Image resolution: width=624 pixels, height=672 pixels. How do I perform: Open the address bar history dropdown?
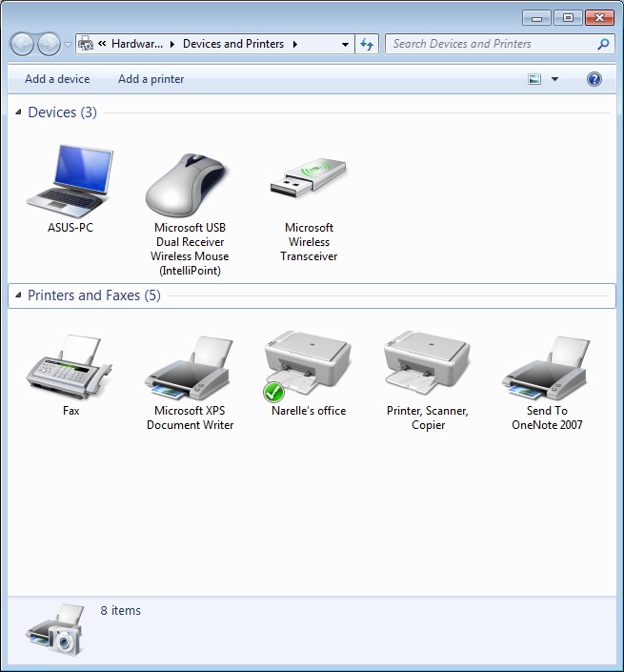(x=345, y=44)
